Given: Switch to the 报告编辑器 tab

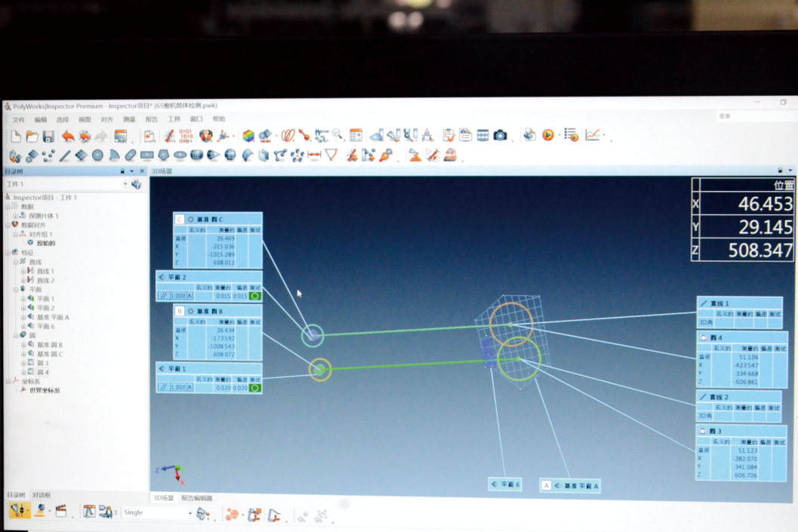Looking at the screenshot, I should [196, 498].
